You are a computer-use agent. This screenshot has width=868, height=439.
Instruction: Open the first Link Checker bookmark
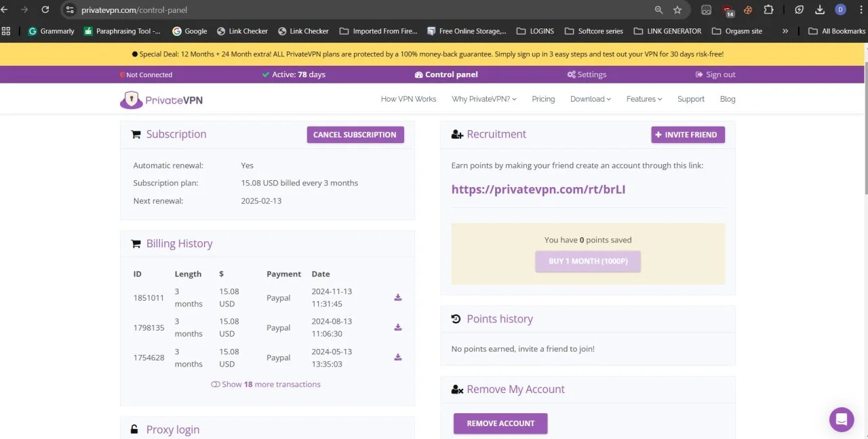click(242, 31)
